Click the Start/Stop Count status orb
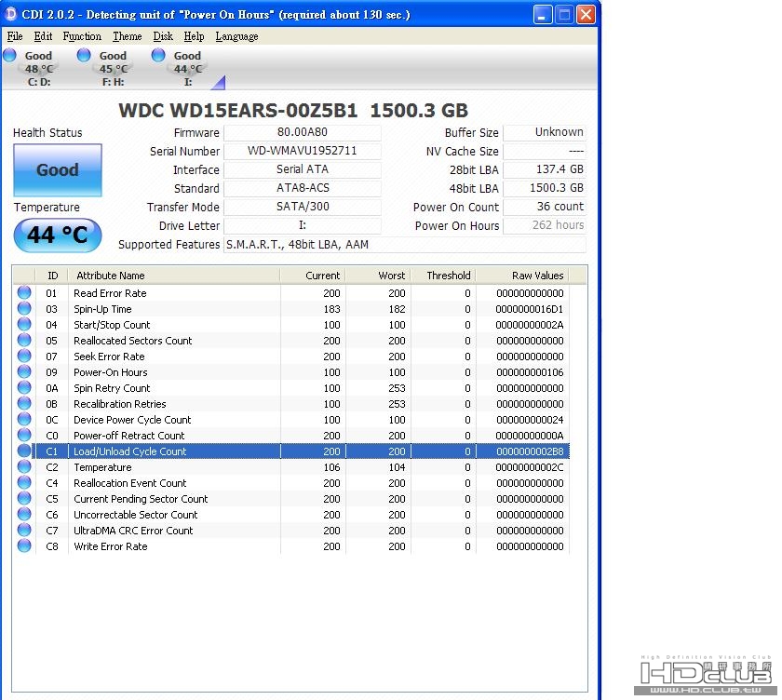 24,325
